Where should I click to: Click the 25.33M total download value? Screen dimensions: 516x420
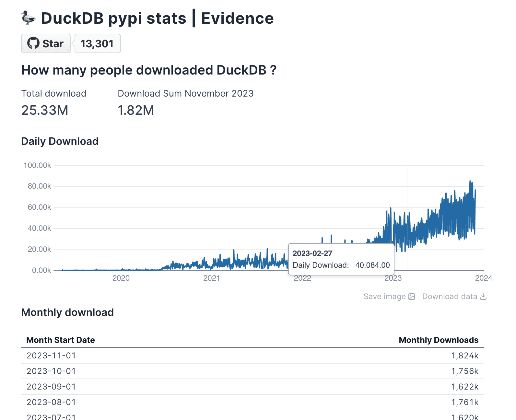(x=45, y=110)
